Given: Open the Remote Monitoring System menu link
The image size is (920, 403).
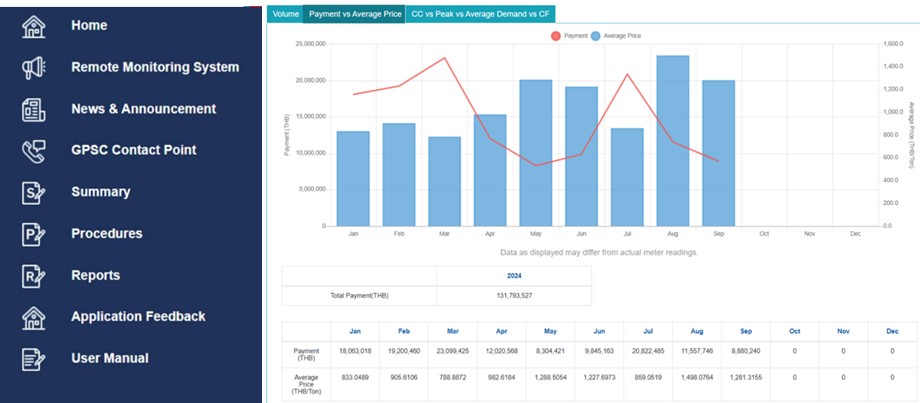Looking at the screenshot, I should point(155,68).
